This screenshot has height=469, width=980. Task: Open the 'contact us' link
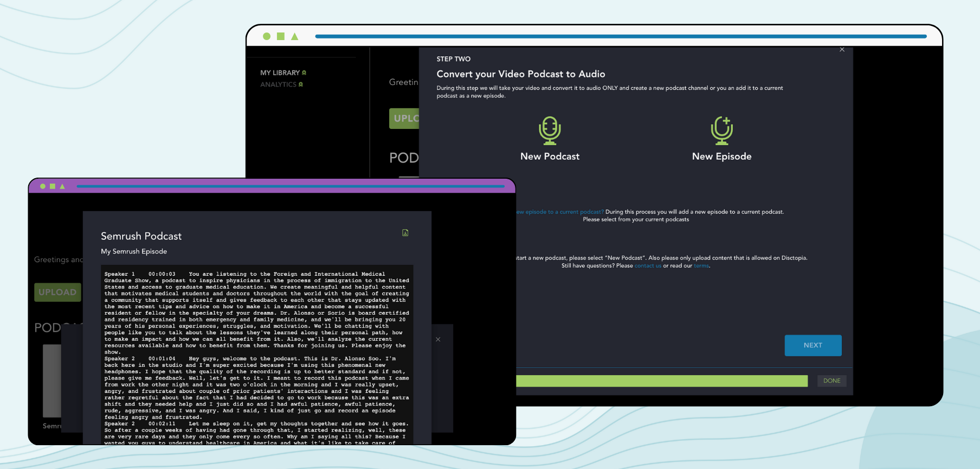click(x=648, y=266)
